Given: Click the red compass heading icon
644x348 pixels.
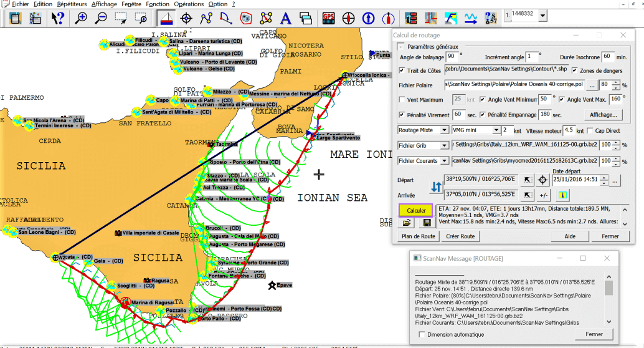Looking at the screenshot, I should tap(348, 18).
